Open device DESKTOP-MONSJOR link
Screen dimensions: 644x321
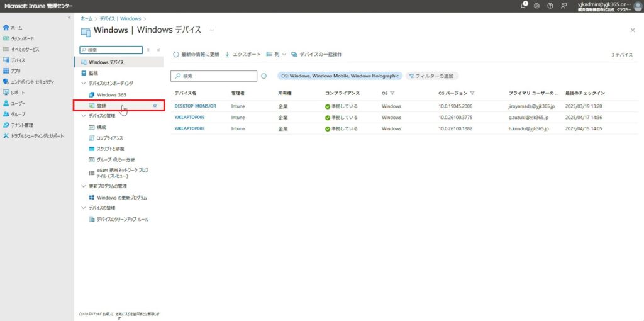(195, 106)
